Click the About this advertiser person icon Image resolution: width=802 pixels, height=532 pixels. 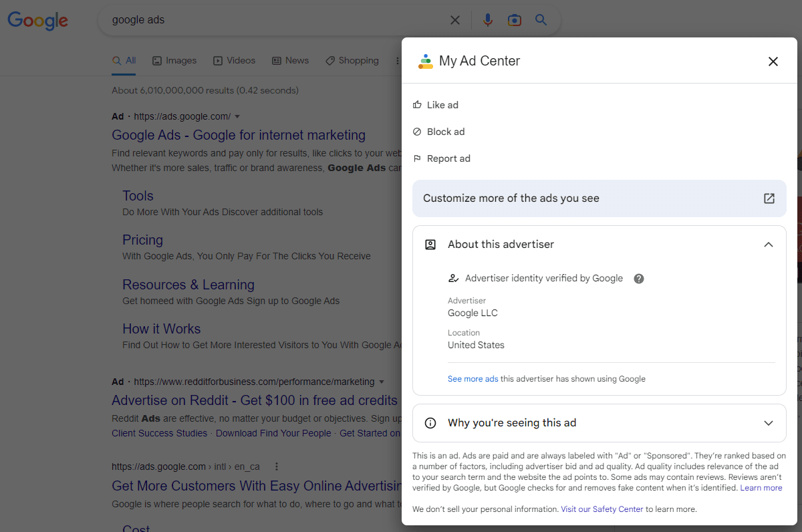pyautogui.click(x=430, y=245)
